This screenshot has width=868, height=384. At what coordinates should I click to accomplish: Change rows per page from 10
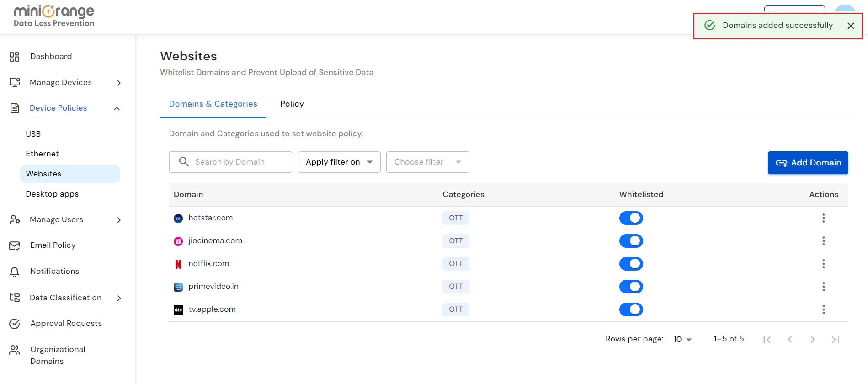click(682, 339)
